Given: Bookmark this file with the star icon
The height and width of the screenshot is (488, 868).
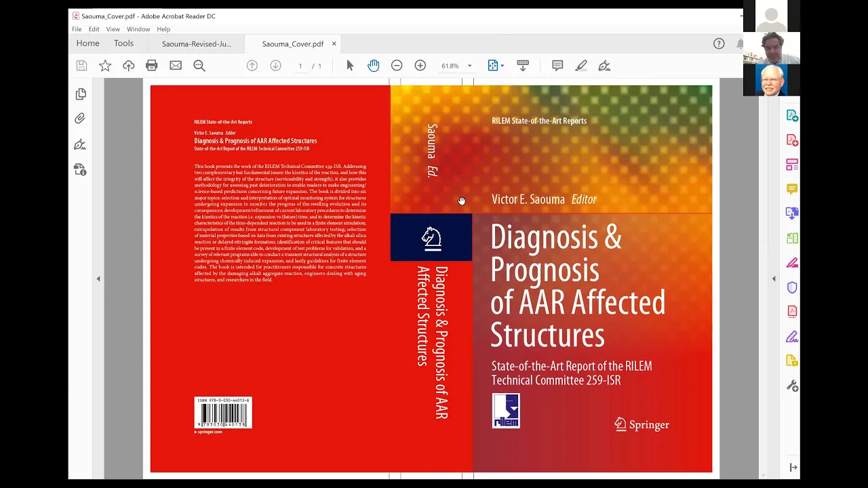Looking at the screenshot, I should (105, 66).
